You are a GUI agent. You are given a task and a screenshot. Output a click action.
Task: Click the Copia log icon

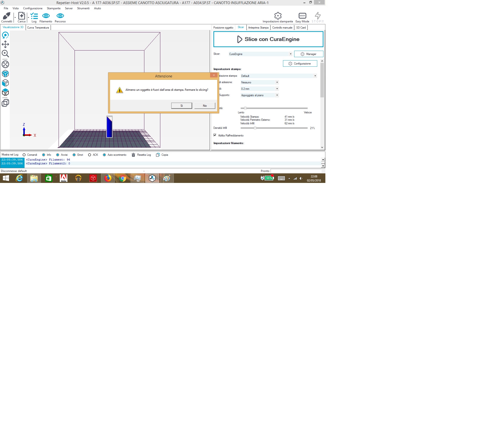pyautogui.click(x=158, y=155)
